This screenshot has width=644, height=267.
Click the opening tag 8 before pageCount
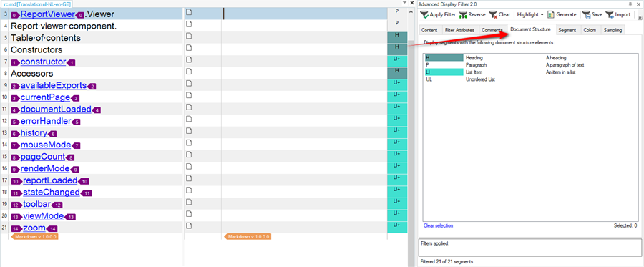pyautogui.click(x=16, y=157)
